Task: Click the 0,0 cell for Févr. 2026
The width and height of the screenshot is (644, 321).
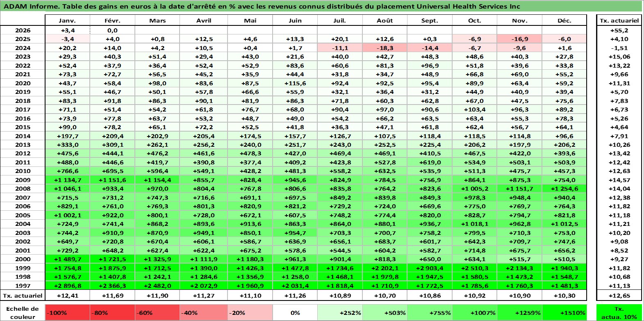Action: point(112,30)
